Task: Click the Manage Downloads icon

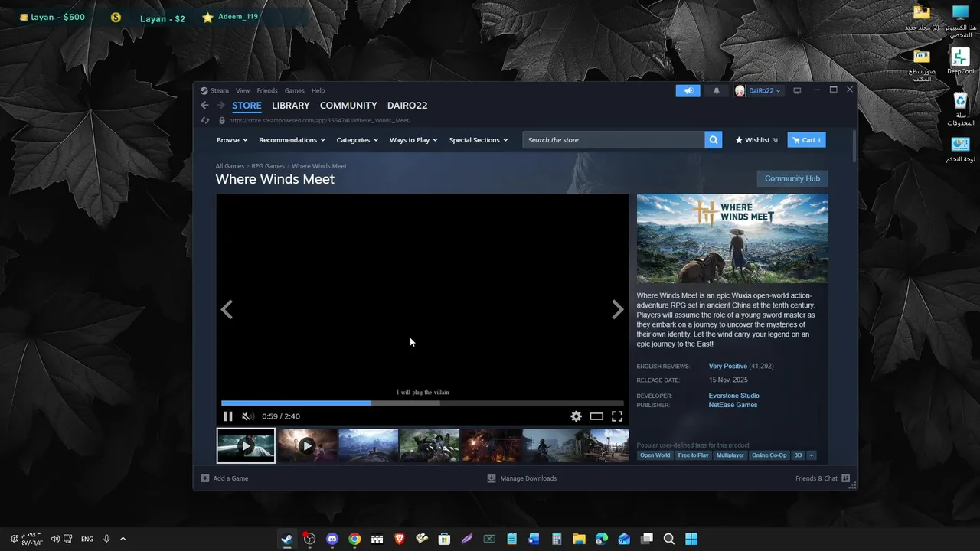Action: (x=492, y=478)
